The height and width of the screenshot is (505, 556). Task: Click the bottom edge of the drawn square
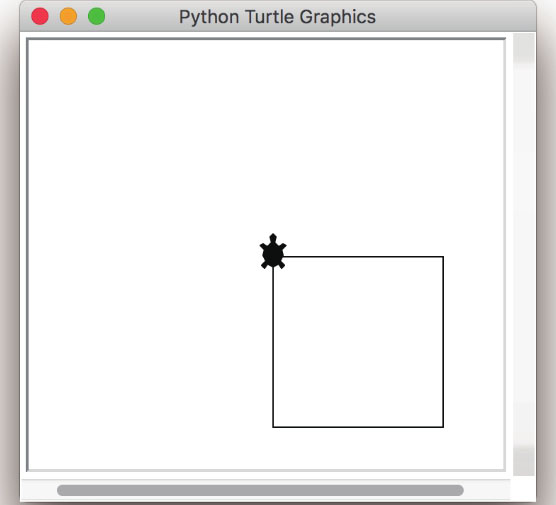(x=358, y=427)
